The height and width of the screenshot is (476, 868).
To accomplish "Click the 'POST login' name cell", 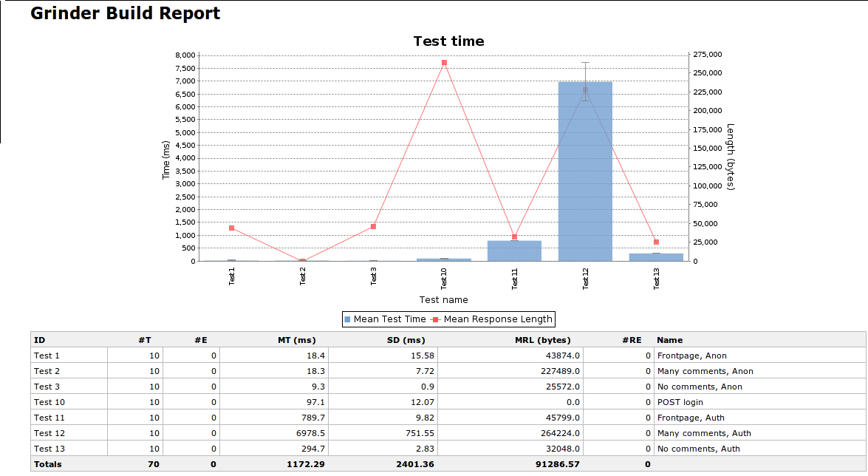I will pyautogui.click(x=680, y=402).
